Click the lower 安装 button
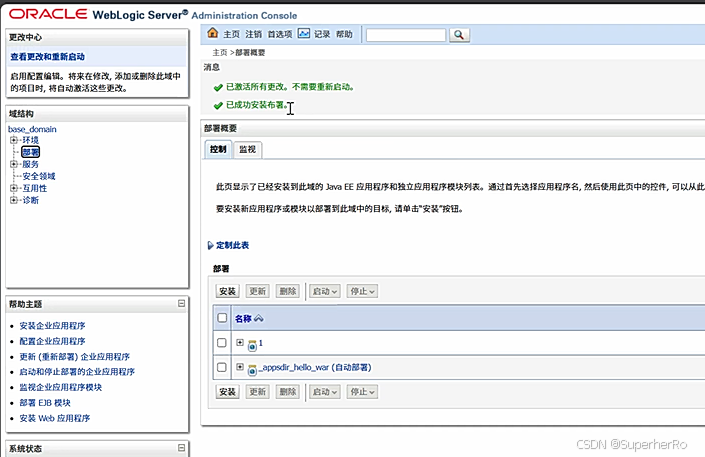This screenshot has width=705, height=457. pos(228,392)
